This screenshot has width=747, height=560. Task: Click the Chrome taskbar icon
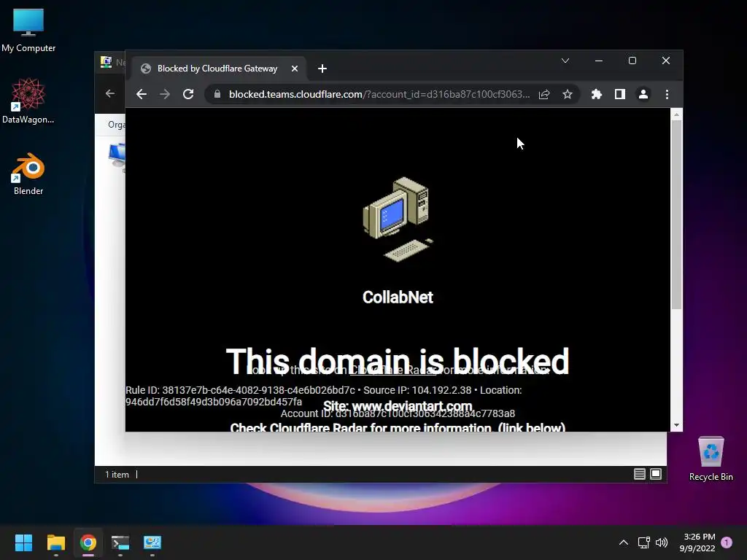click(x=88, y=542)
